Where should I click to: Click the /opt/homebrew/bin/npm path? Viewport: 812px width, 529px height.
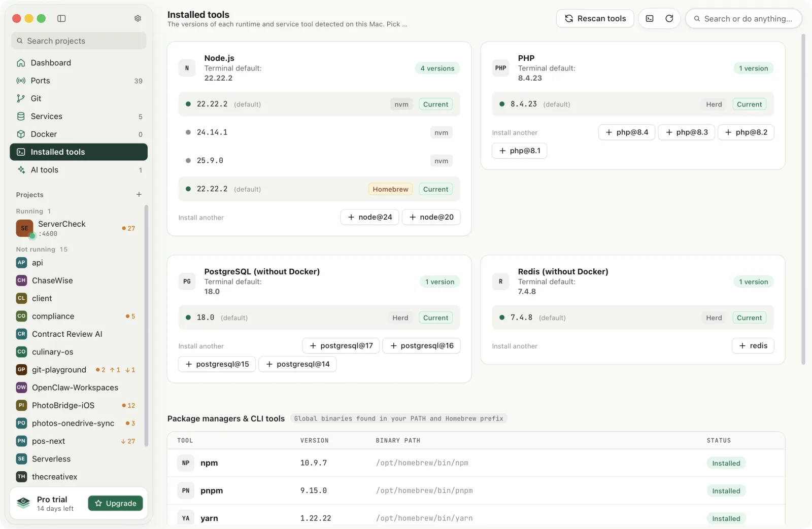coord(422,463)
